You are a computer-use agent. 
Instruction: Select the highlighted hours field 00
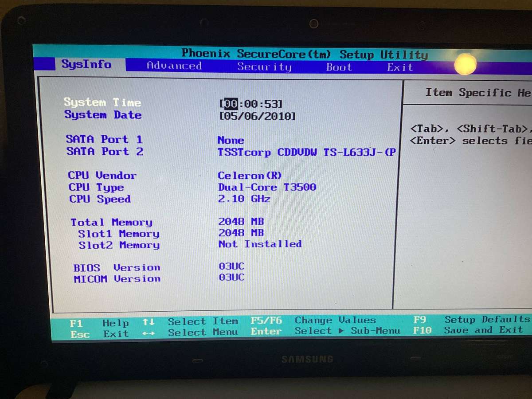pos(231,104)
